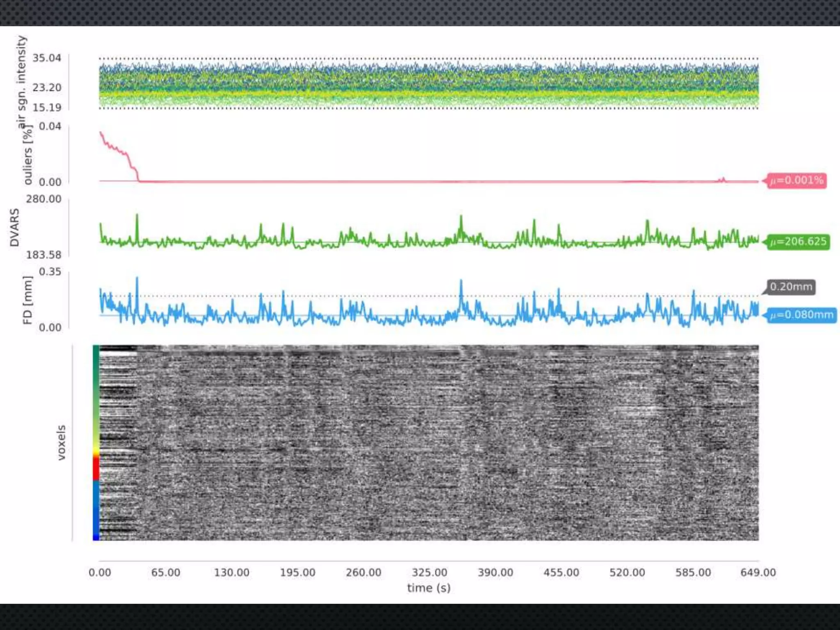This screenshot has height=630, width=840.
Task: Click the 0.00 time axis tick label
Action: point(100,573)
